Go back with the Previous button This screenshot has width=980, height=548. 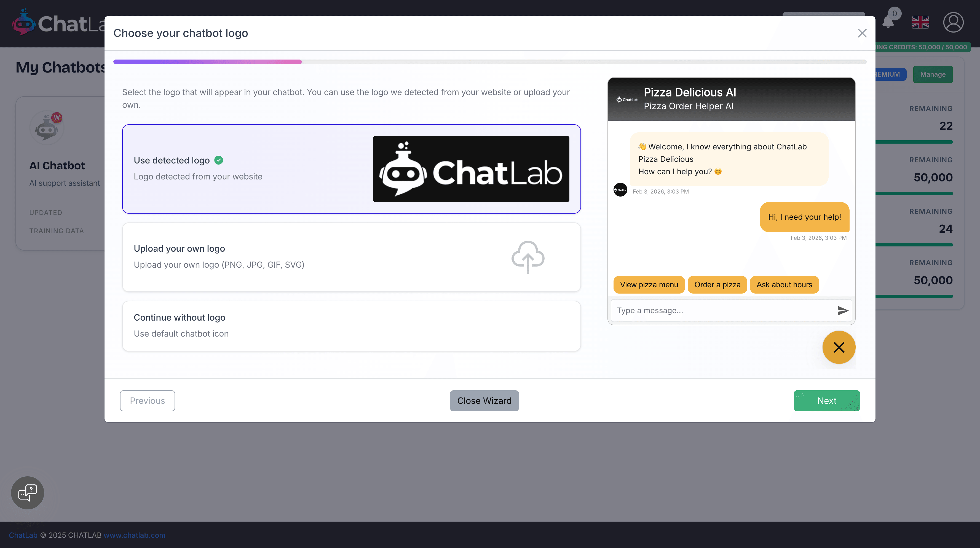147,401
